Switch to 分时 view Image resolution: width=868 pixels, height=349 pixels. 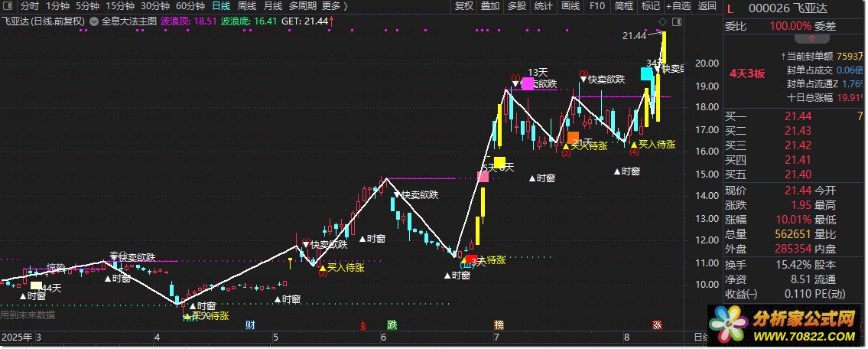tap(29, 6)
